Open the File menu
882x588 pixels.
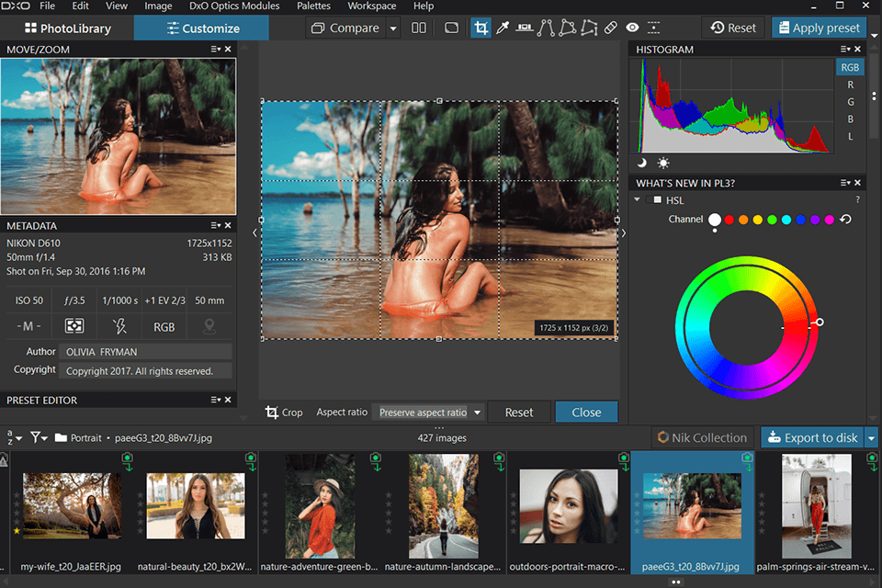pyautogui.click(x=47, y=6)
